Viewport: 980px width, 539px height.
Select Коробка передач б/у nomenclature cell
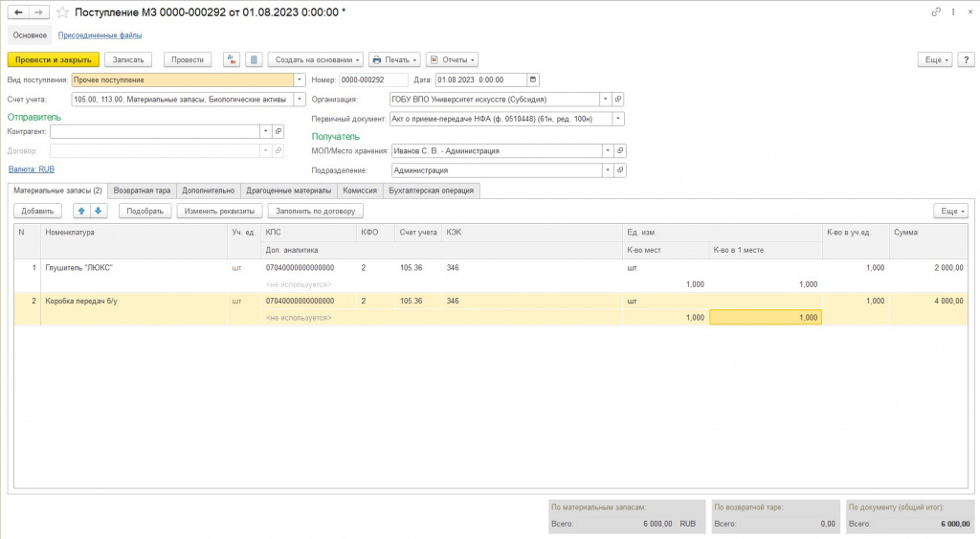134,301
